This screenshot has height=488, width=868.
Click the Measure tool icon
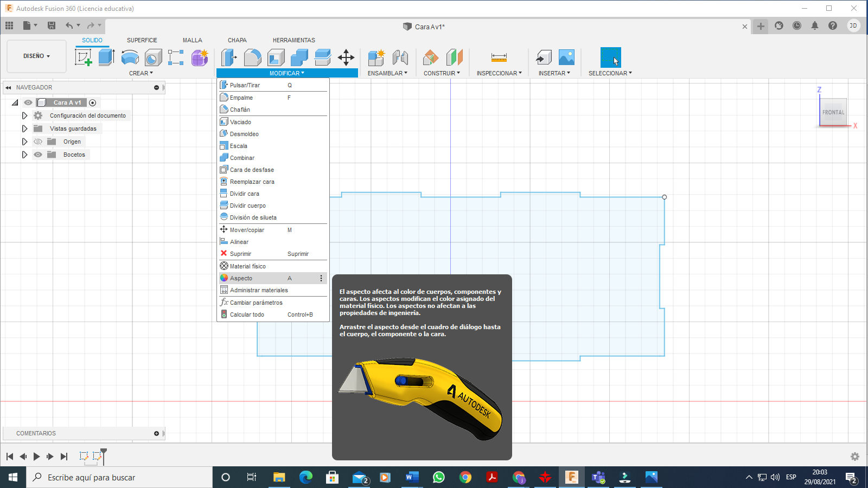[x=499, y=57]
